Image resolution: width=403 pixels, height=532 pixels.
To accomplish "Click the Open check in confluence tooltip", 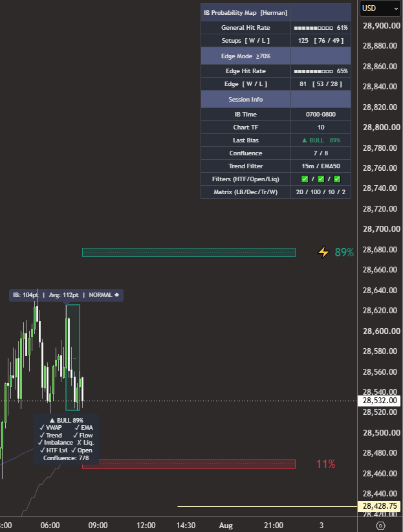I will pyautogui.click(x=82, y=450).
